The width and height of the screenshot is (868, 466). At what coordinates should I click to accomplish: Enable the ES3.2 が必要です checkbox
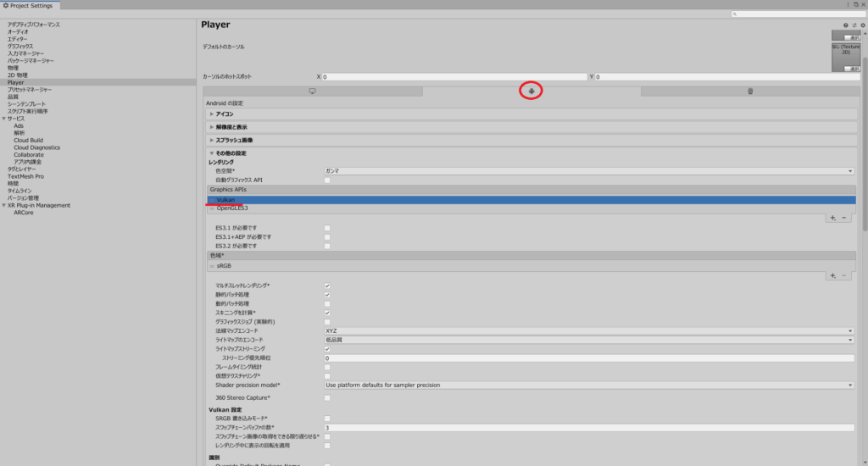click(327, 247)
